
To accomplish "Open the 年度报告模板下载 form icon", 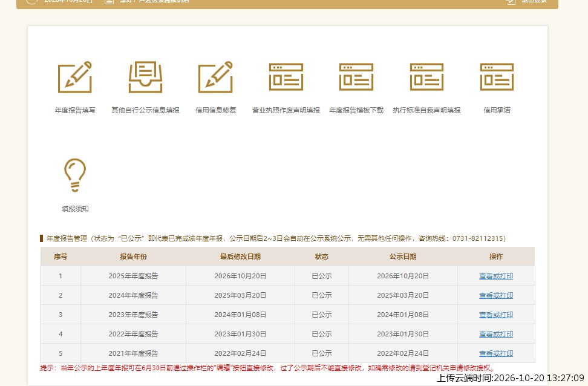I will tap(356, 77).
